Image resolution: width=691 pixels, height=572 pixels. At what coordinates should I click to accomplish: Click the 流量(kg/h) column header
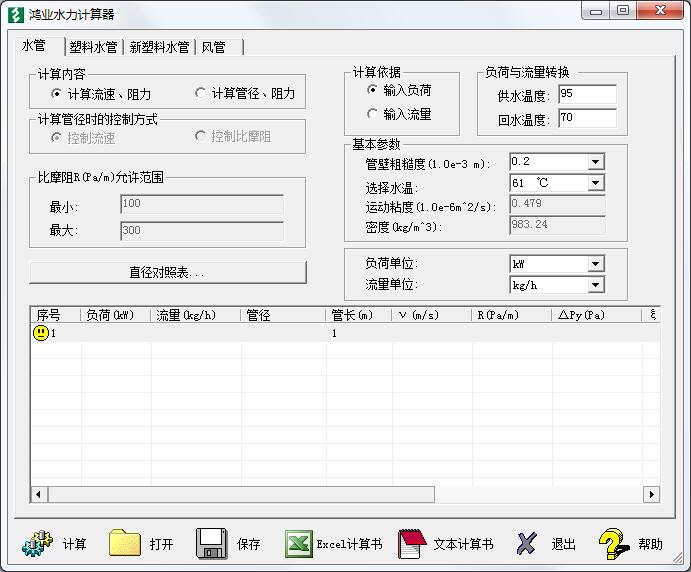click(x=196, y=315)
